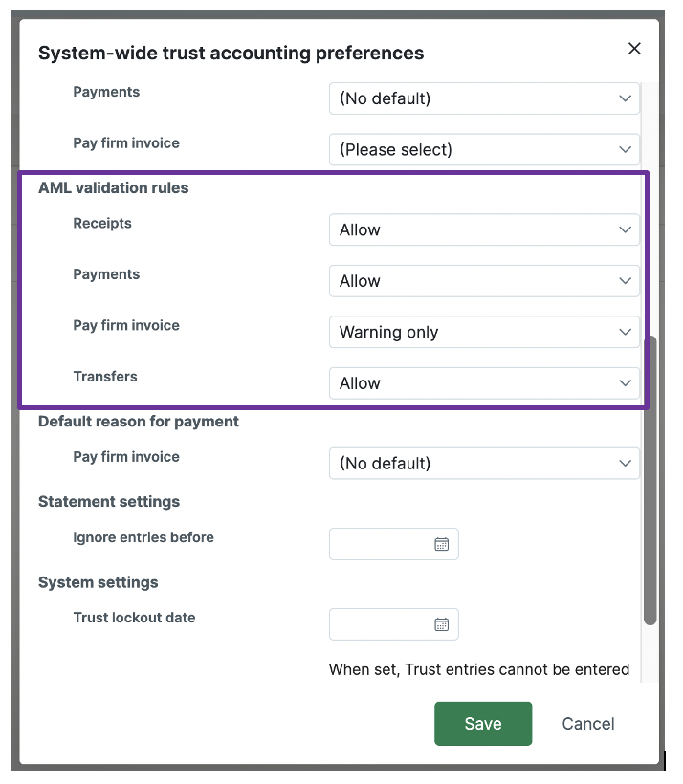This screenshot has width=683, height=784.
Task: Open the No default dropdown under Default reason
Action: click(484, 464)
